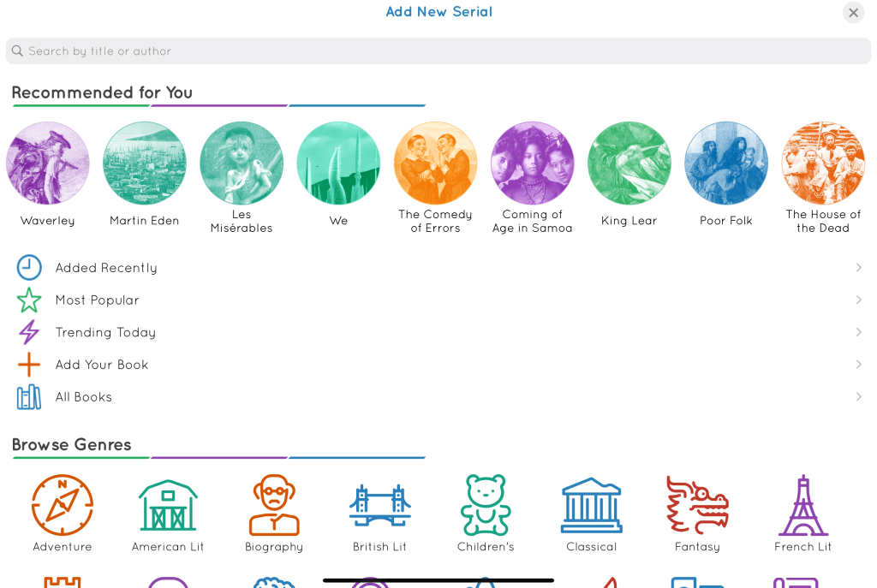This screenshot has height=588, width=877.
Task: Select the Waverley book cover
Action: click(48, 163)
